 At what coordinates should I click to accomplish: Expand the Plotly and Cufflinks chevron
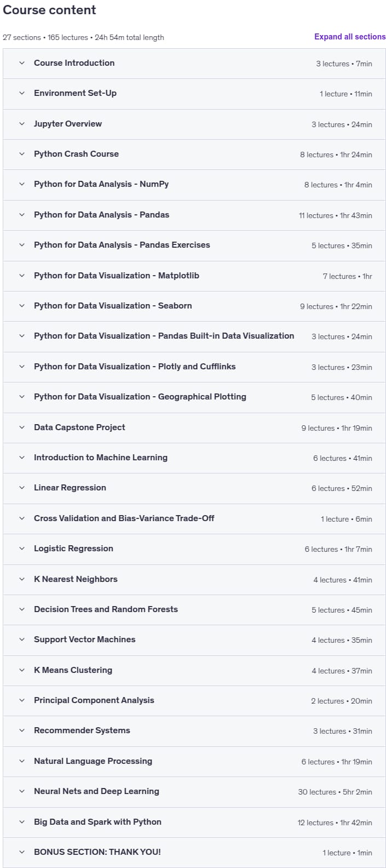tap(22, 367)
